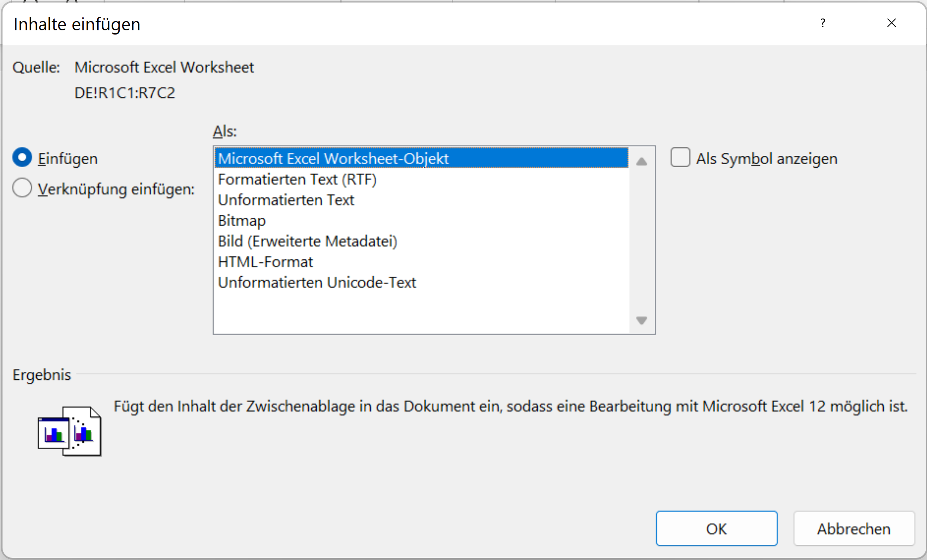Click the list scroll up arrow

pos(641,162)
